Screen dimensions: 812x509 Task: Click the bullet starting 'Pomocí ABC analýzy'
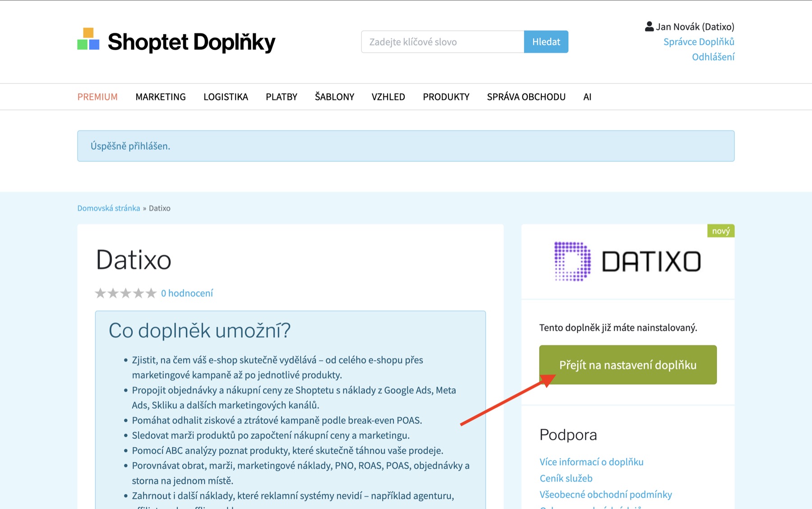[x=287, y=451]
